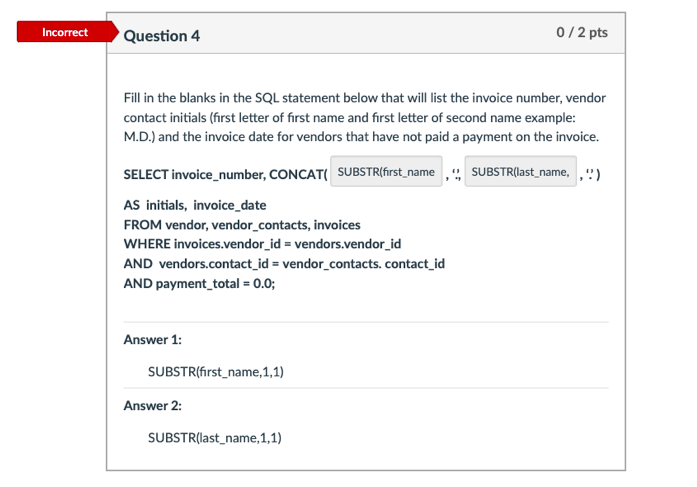Click the AND vendors.contact_id line
This screenshot has height=487, width=697.
[284, 264]
